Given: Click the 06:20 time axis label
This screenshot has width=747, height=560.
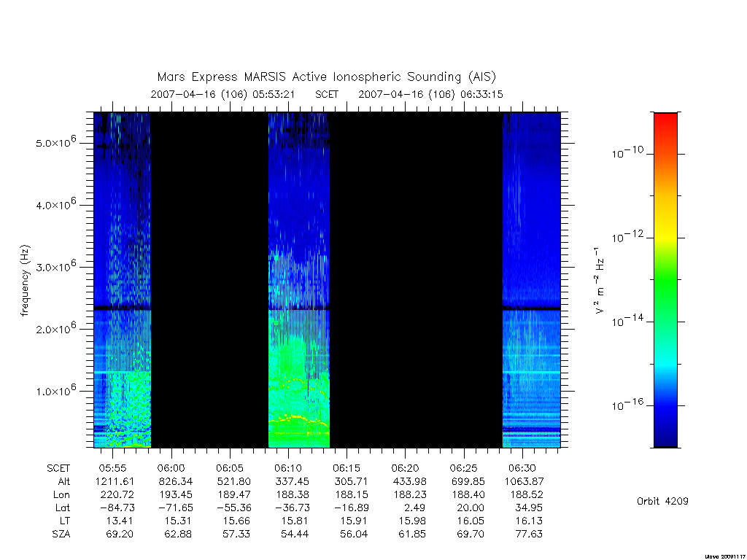Looking at the screenshot, I should pos(405,468).
